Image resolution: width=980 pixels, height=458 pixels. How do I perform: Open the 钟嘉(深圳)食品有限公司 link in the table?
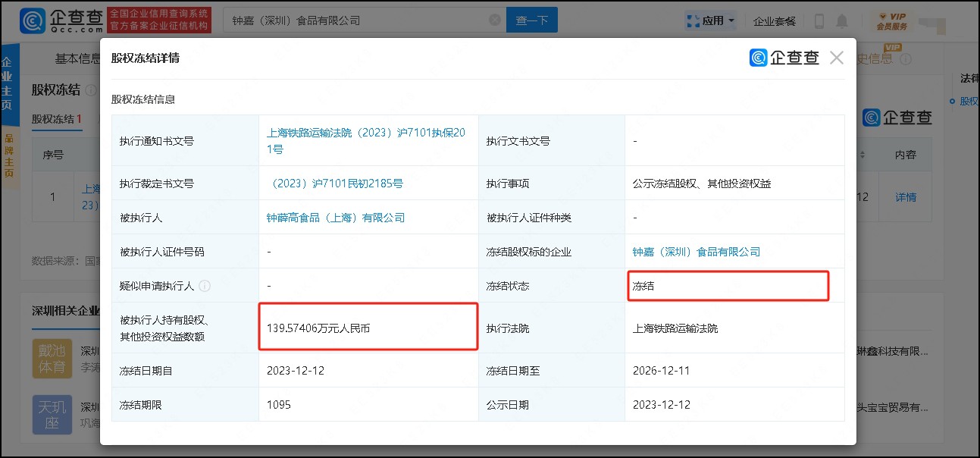pyautogui.click(x=696, y=252)
